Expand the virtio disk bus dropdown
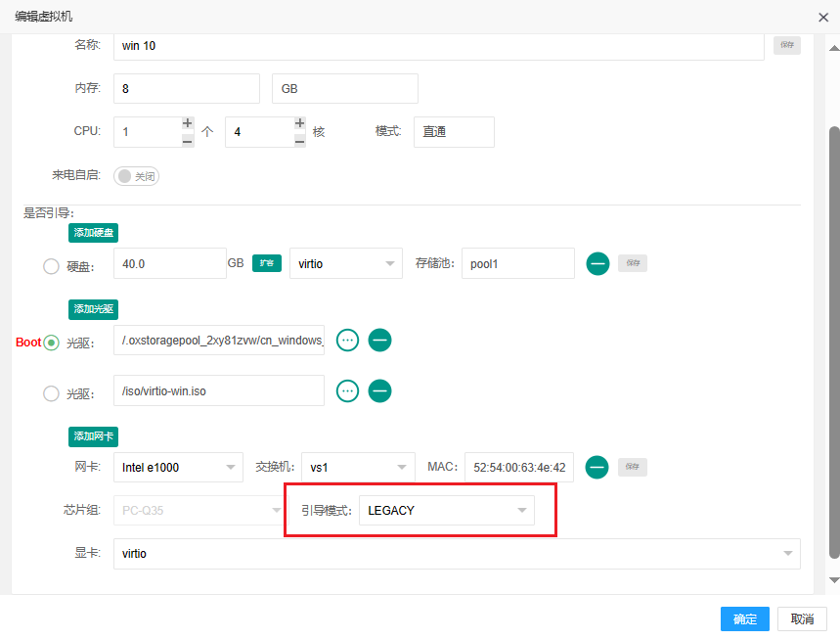 (345, 263)
